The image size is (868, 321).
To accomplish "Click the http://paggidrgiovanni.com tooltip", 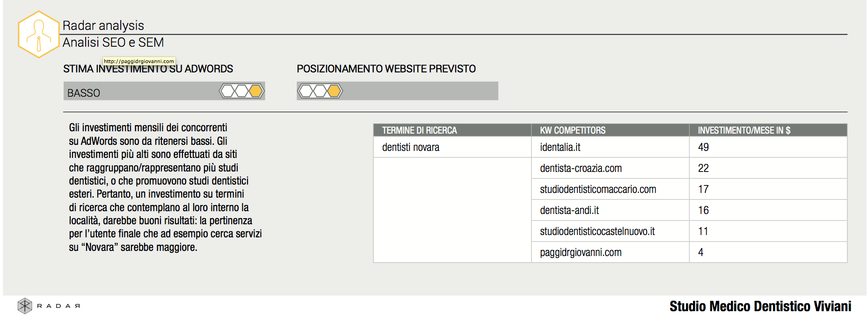I will 139,61.
